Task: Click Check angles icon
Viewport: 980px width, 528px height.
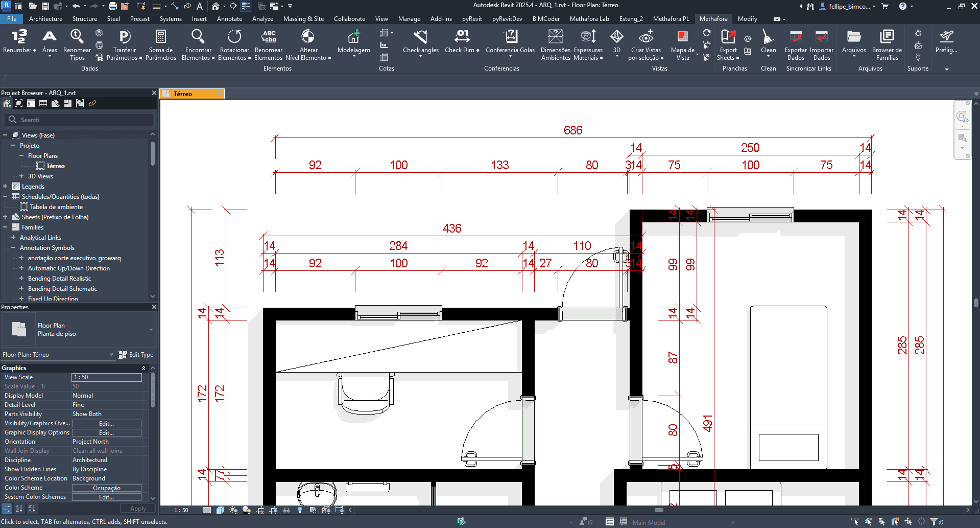Action: 421,37
